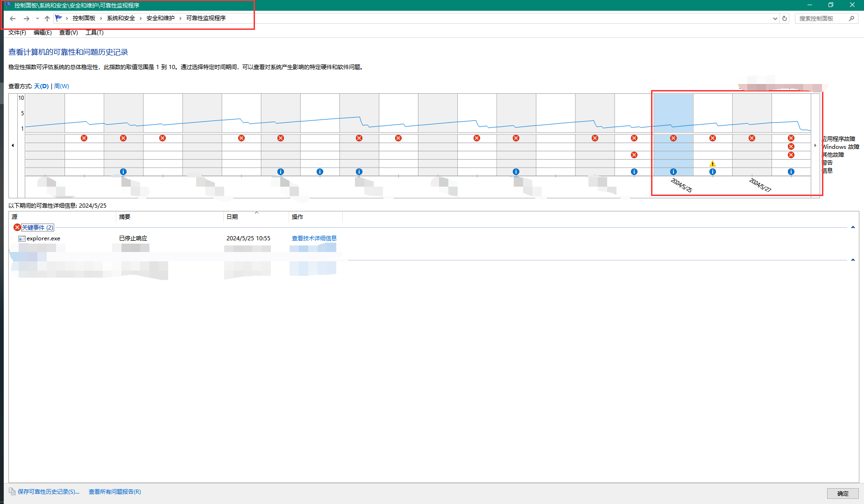The width and height of the screenshot is (864, 504).
Task: Click 保存可靠性历史记录(S) link
Action: pos(49,492)
